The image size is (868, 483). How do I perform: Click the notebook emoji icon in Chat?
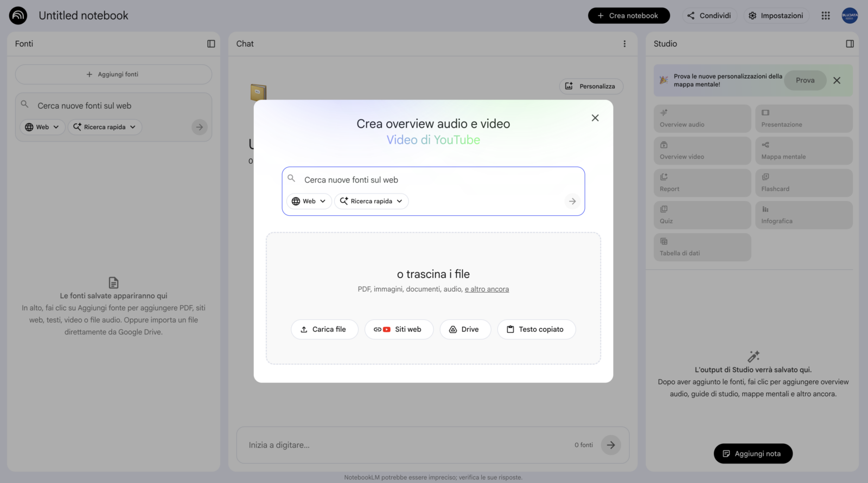tap(258, 92)
